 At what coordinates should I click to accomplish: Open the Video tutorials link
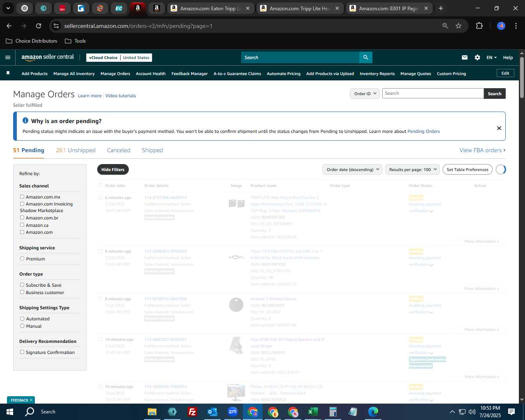click(x=121, y=96)
